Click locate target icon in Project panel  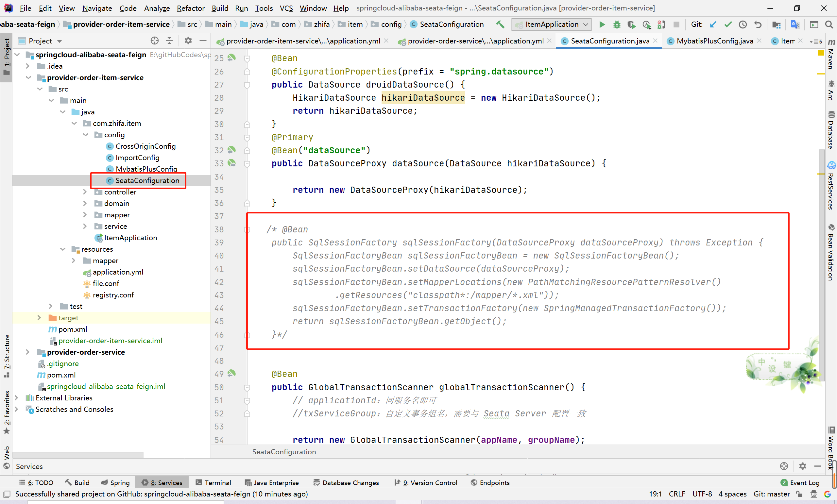click(155, 41)
